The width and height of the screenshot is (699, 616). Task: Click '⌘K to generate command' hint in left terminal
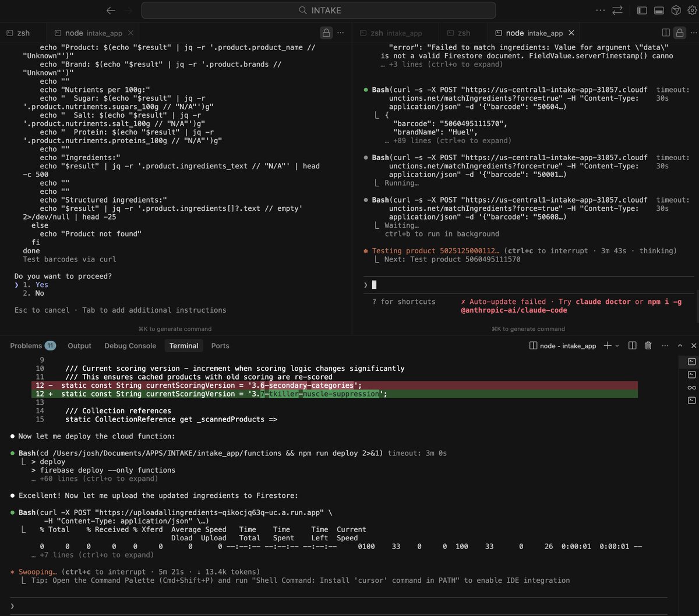click(x=175, y=329)
